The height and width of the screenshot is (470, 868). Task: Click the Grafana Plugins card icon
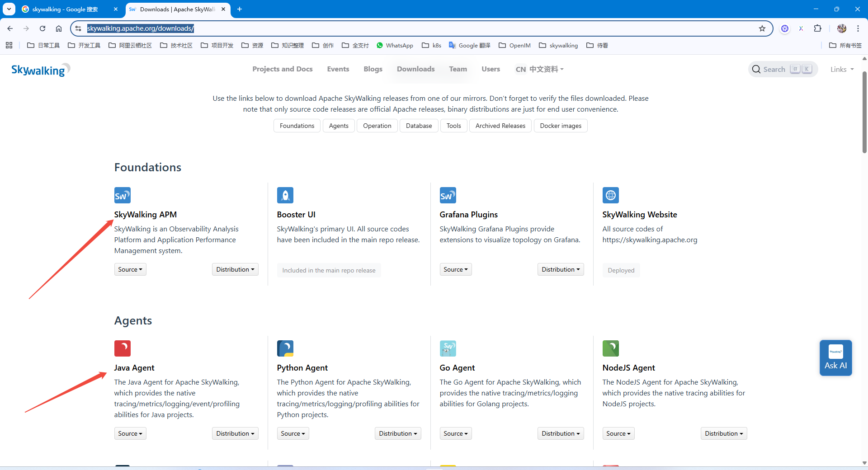[x=448, y=195]
